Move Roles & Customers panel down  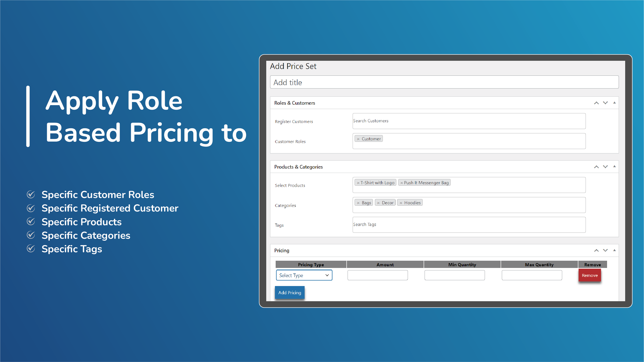[605, 103]
